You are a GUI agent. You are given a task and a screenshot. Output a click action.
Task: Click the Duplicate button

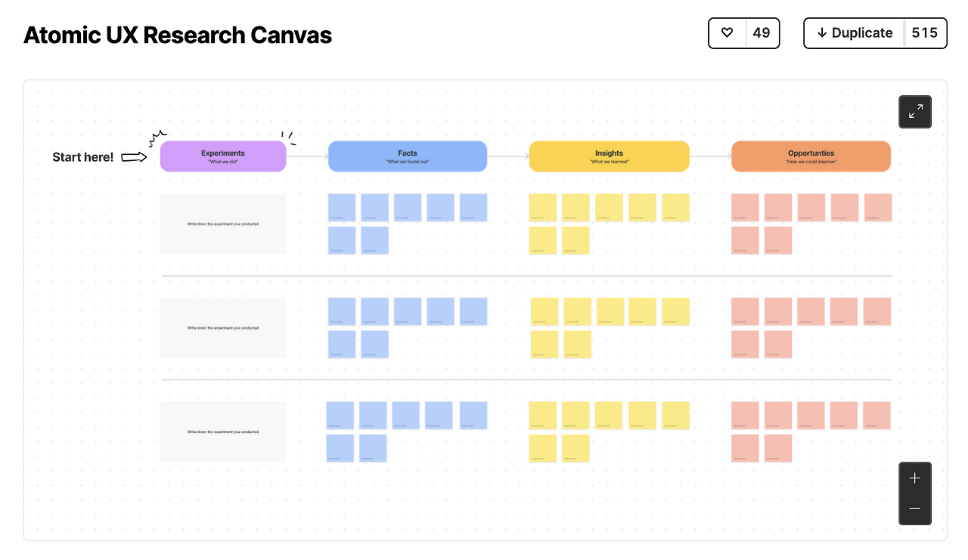tap(855, 33)
